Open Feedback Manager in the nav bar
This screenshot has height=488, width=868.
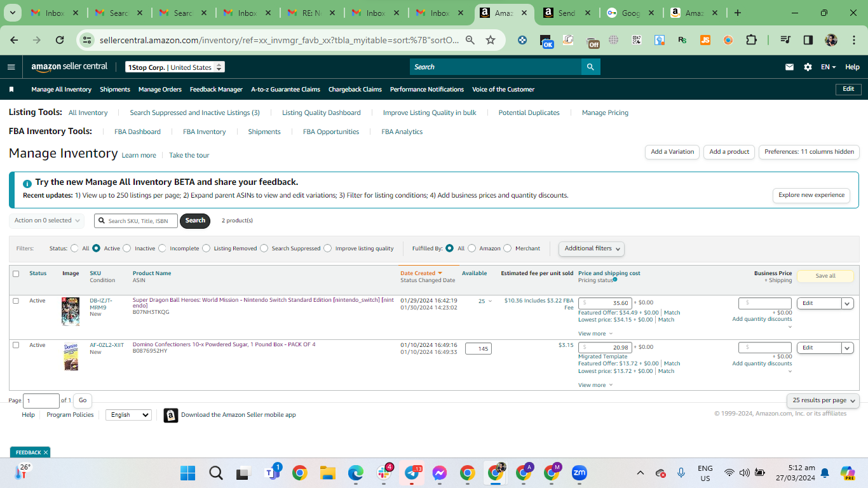216,90
